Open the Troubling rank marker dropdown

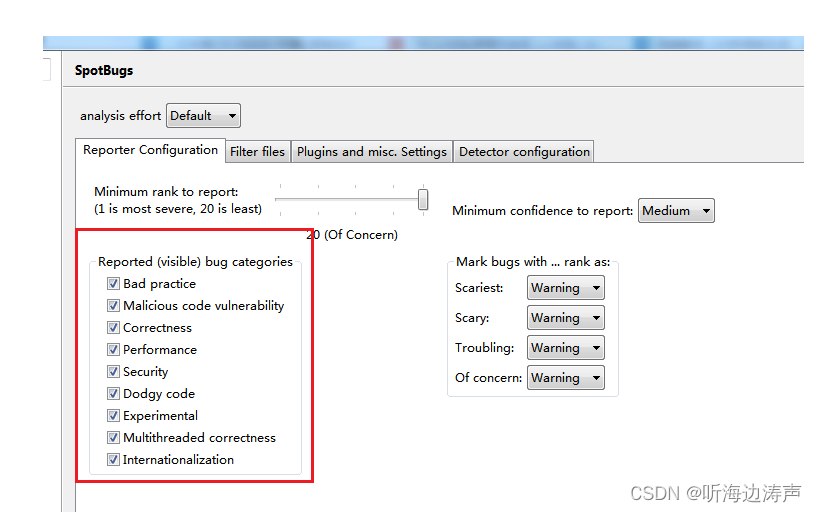pos(565,347)
